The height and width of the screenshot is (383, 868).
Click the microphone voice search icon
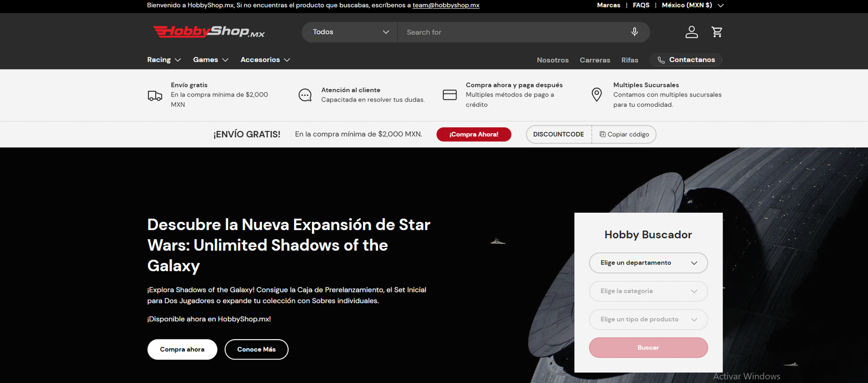634,32
